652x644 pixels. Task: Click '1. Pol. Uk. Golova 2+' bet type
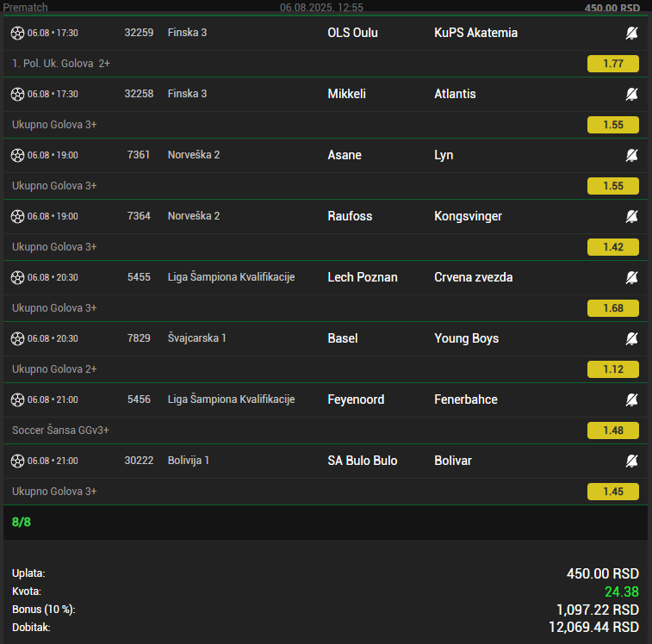(61, 64)
